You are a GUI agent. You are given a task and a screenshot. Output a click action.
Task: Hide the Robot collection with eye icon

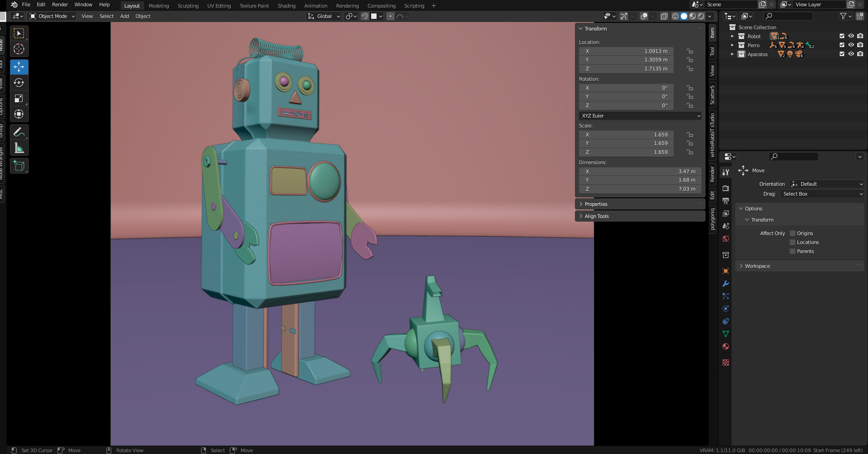click(851, 36)
